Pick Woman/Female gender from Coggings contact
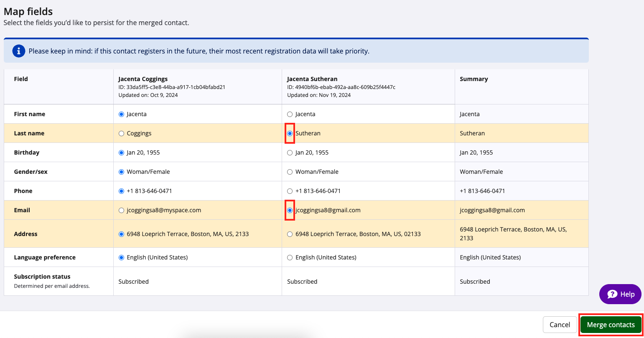The height and width of the screenshot is (338, 644). (x=122, y=172)
